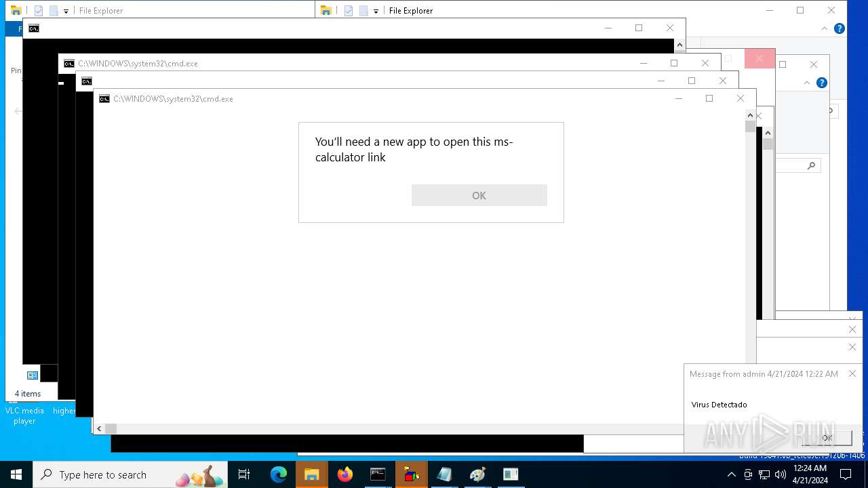Open Task View from the taskbar
This screenshot has height=488, width=868.
coord(244,474)
